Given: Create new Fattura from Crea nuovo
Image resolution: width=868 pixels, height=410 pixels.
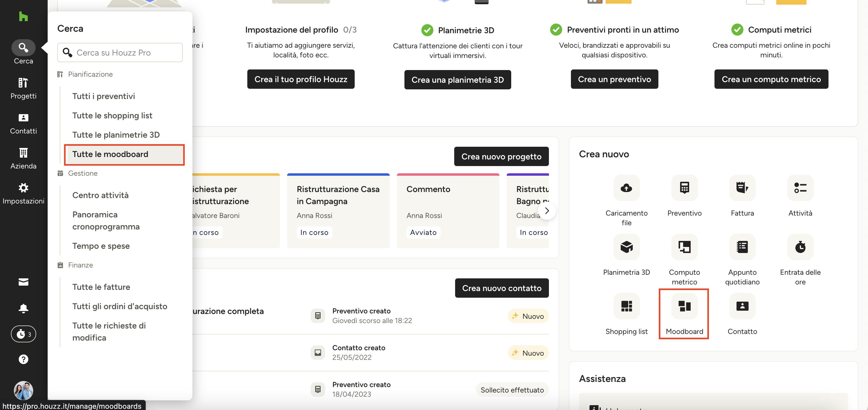Looking at the screenshot, I should click(742, 187).
